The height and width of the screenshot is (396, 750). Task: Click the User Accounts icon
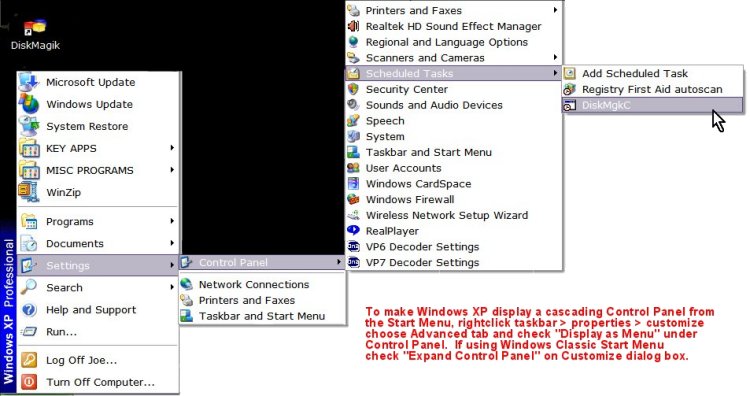(353, 167)
